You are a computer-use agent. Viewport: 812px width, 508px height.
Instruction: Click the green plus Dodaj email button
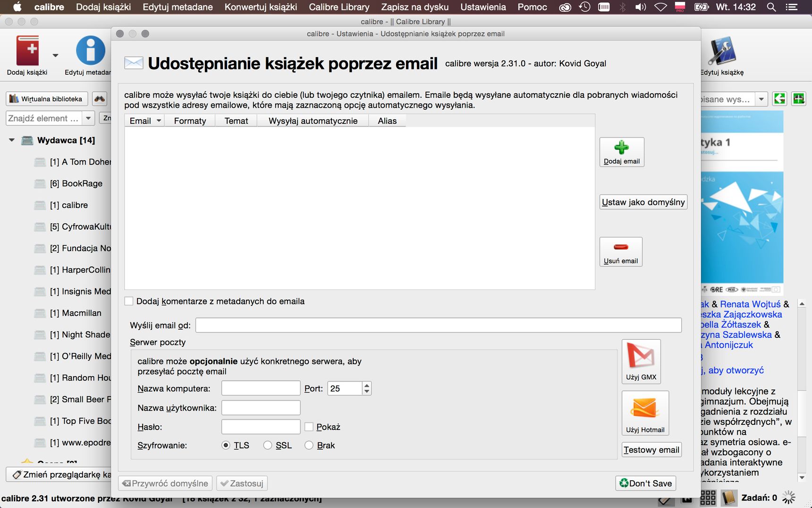pyautogui.click(x=622, y=152)
